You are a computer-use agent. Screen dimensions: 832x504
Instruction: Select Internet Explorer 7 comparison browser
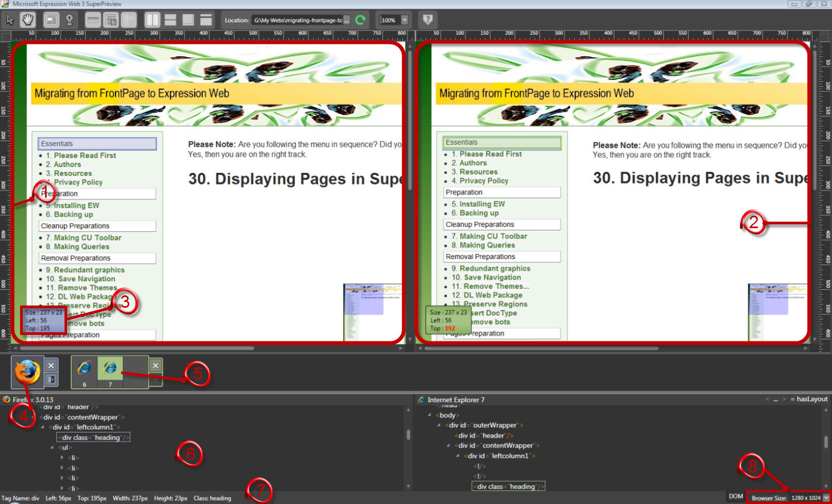click(110, 372)
